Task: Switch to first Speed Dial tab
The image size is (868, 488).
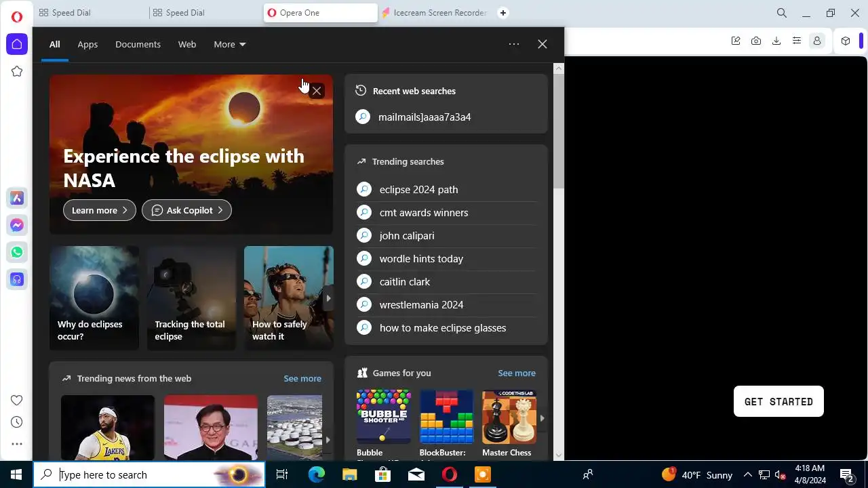Action: click(92, 13)
